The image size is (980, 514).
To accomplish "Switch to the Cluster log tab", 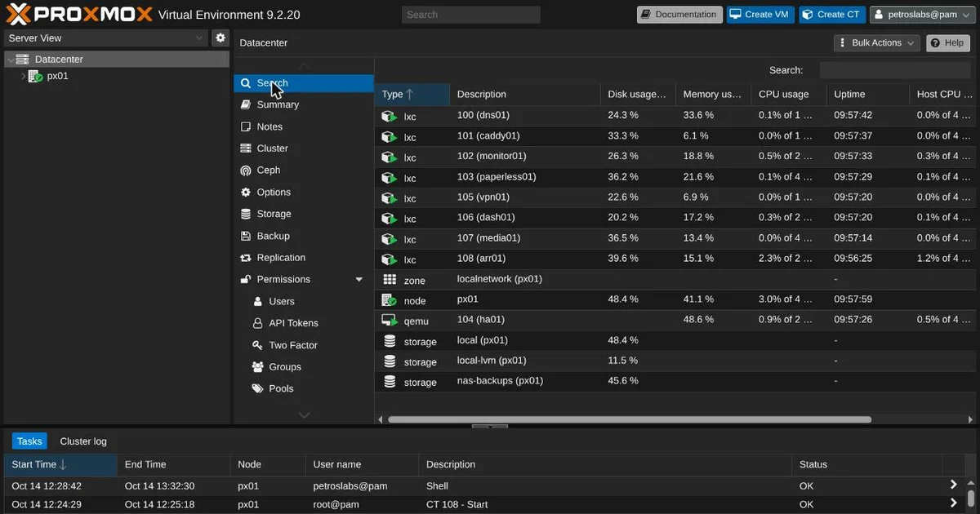I will click(83, 441).
